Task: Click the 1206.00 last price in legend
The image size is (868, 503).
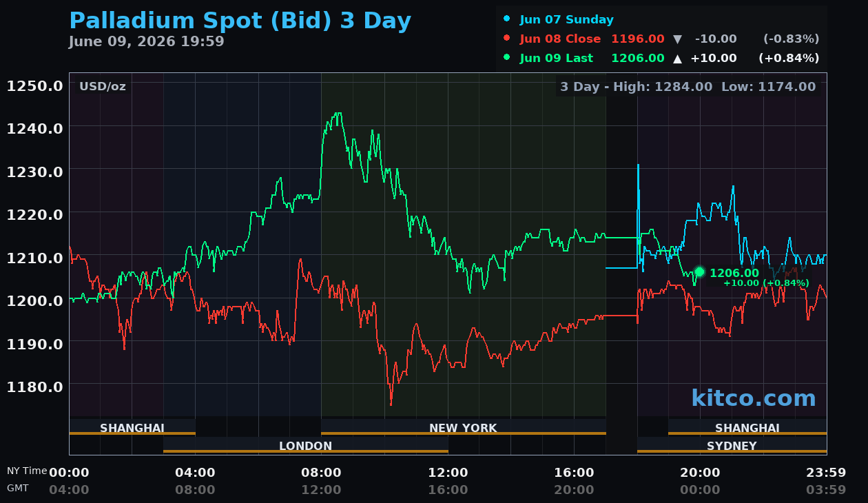Action: tap(638, 58)
